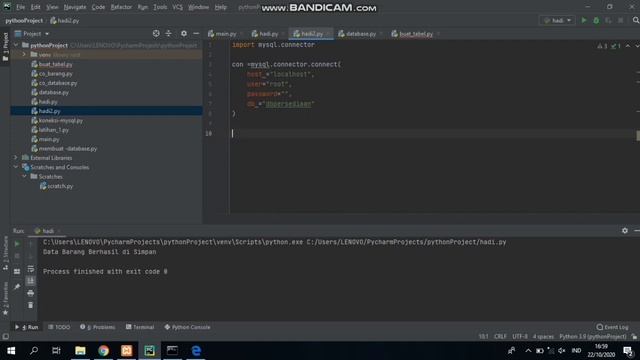Open Run panel settings gear
Viewport: 640px width, 360px height.
point(624,231)
